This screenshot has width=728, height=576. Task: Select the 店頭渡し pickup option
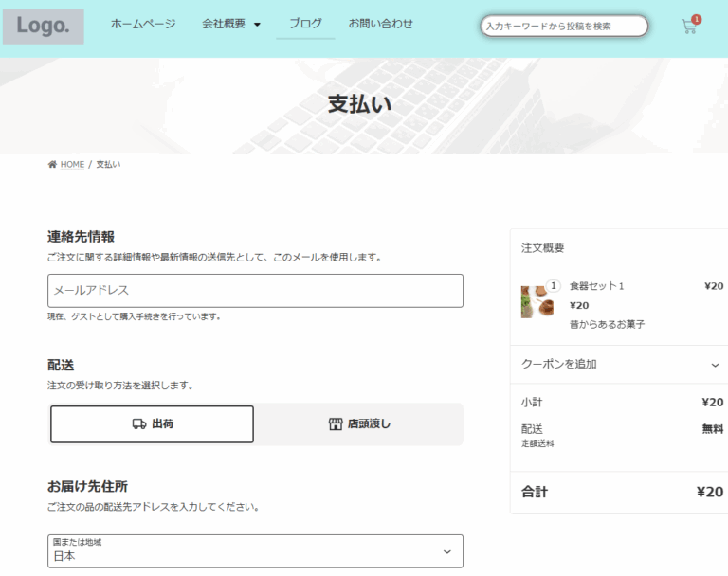(x=359, y=424)
